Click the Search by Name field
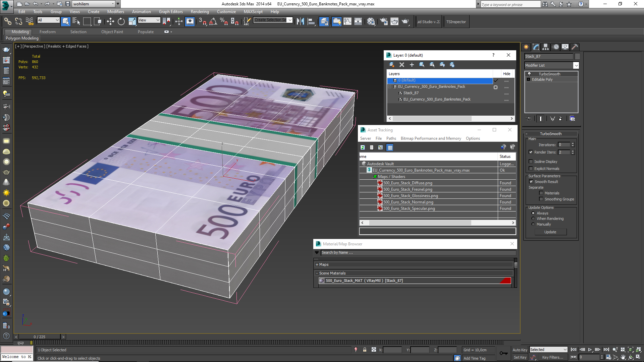 coord(418,253)
